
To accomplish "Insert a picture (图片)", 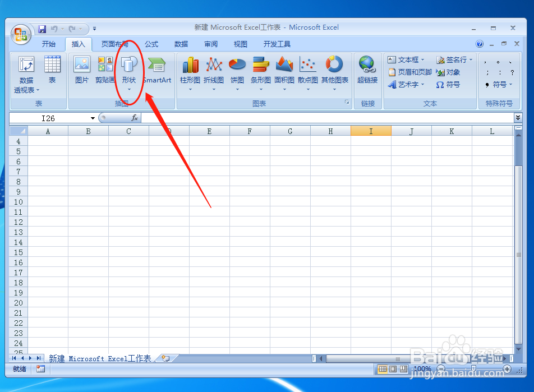I will pos(82,70).
